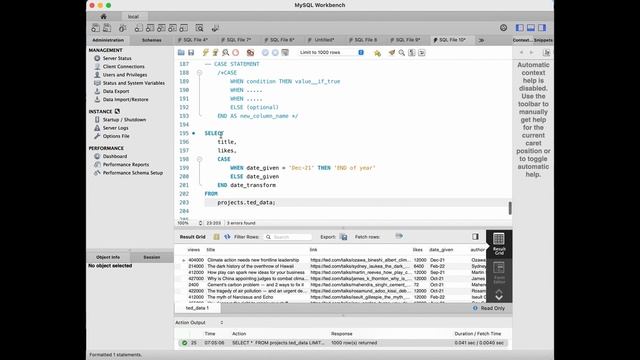Create a new schema toolbar icon

[139, 28]
